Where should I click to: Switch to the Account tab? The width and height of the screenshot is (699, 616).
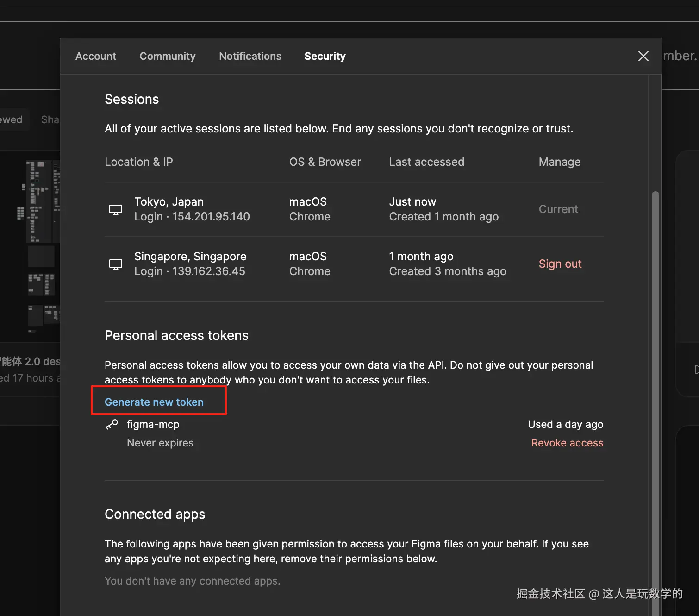[x=96, y=56]
